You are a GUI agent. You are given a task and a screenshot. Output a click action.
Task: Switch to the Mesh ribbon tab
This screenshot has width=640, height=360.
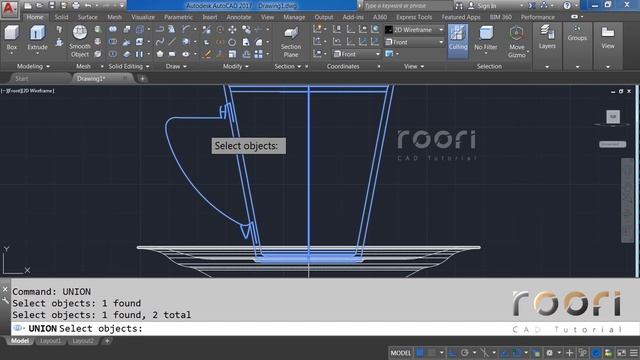[114, 17]
